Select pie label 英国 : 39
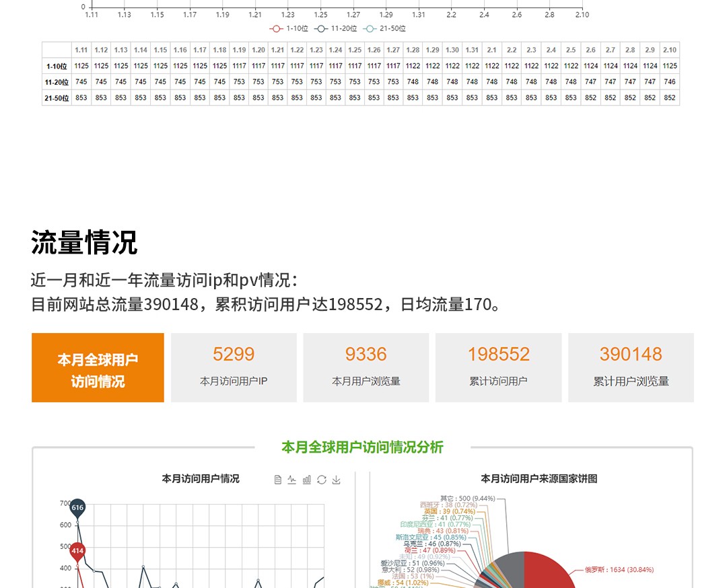Viewport: 727px width, 588px height. [450, 511]
